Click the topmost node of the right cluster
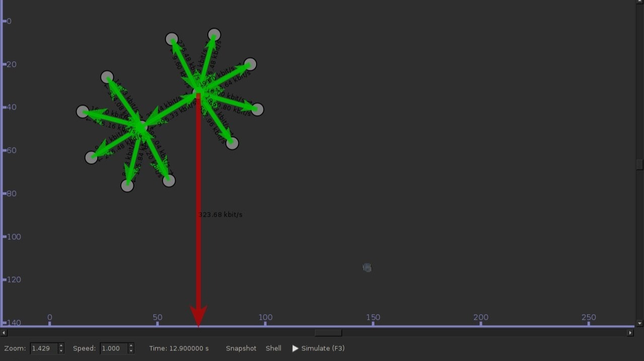The height and width of the screenshot is (361, 644). point(213,34)
